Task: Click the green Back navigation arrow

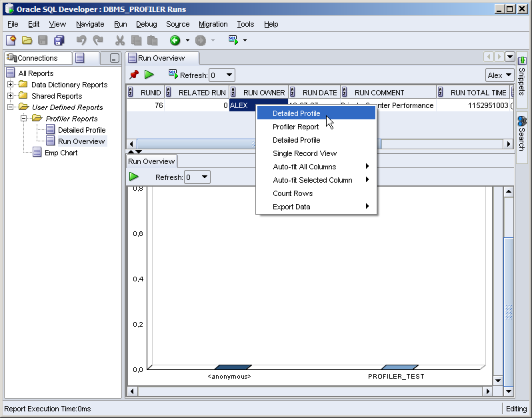Action: pos(175,41)
